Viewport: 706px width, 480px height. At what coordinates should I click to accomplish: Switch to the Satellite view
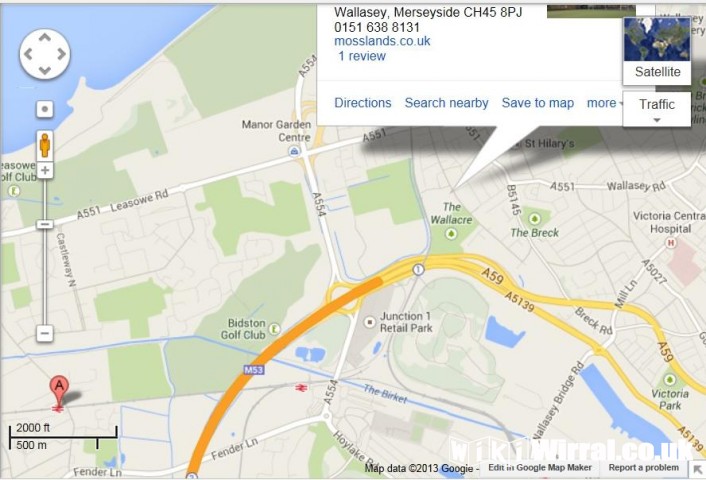657,51
